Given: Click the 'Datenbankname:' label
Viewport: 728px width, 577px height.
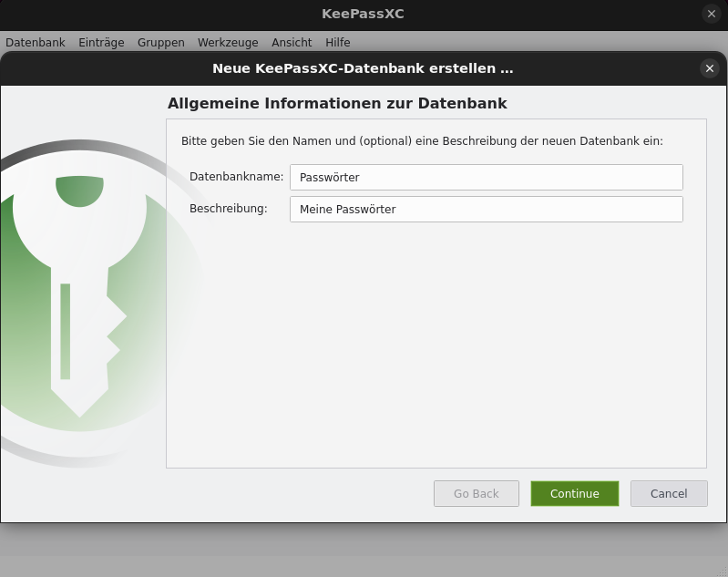Looking at the screenshot, I should point(236,177).
